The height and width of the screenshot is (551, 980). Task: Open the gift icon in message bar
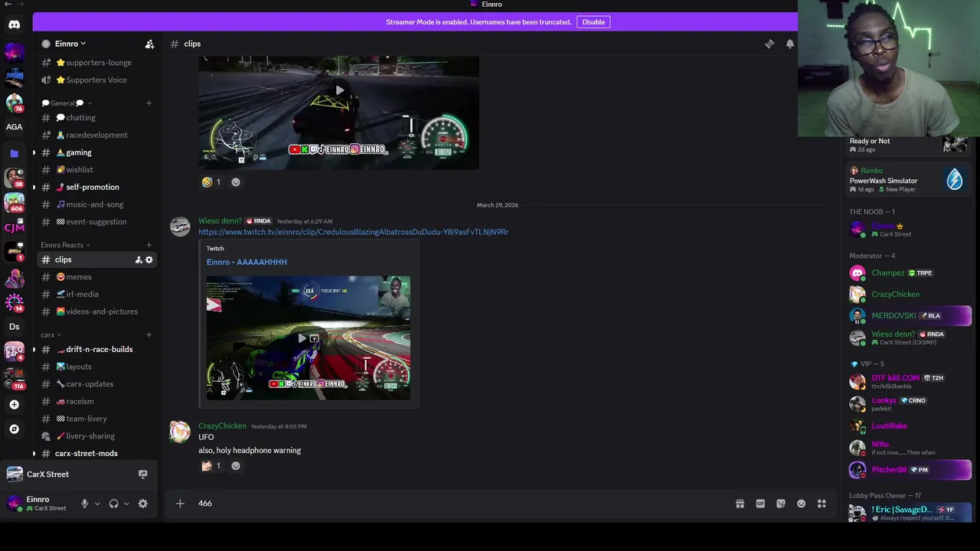(740, 504)
